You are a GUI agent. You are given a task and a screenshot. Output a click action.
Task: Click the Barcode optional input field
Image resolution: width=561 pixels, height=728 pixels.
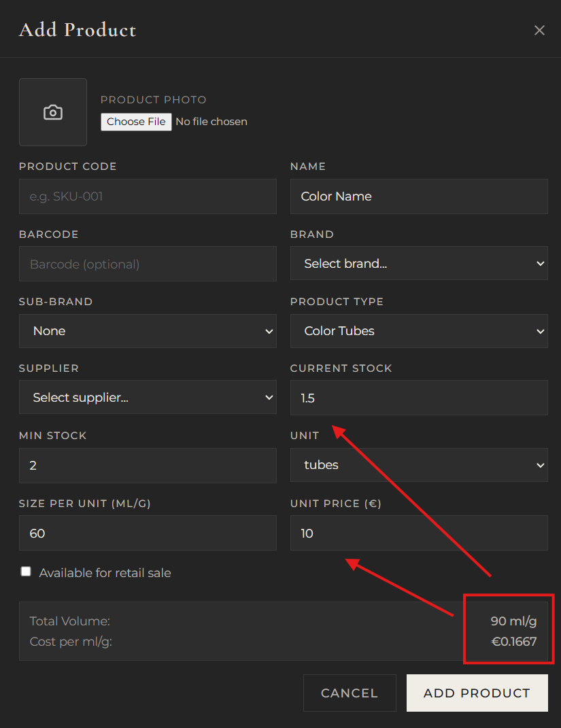point(148,263)
